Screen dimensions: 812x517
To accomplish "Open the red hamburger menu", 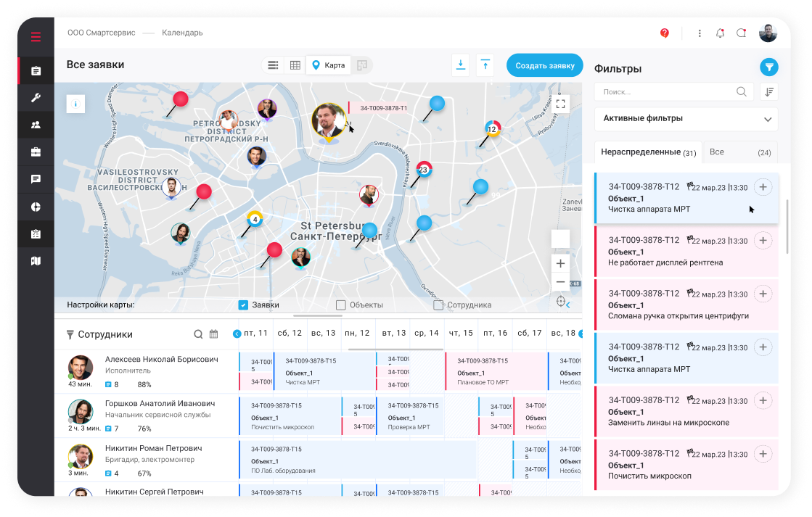I will pyautogui.click(x=36, y=37).
